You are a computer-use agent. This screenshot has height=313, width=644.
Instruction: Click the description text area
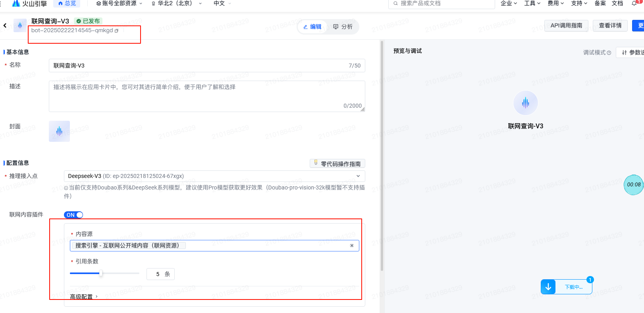pyautogui.click(x=206, y=96)
